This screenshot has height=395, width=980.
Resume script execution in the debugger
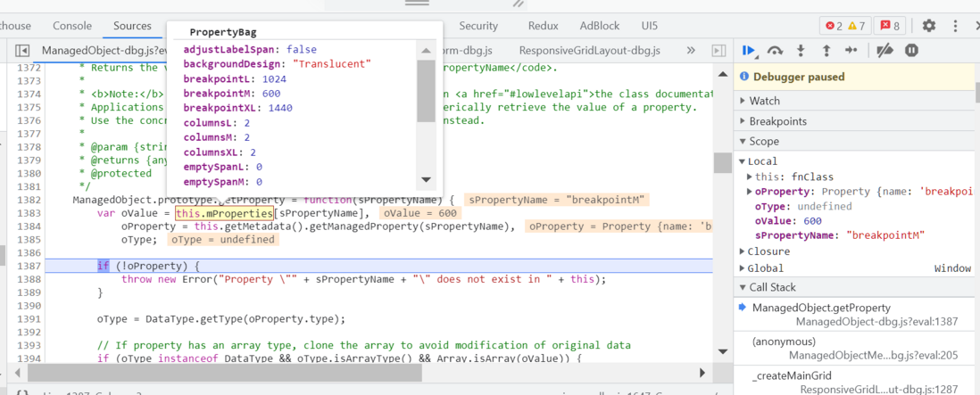point(749,51)
